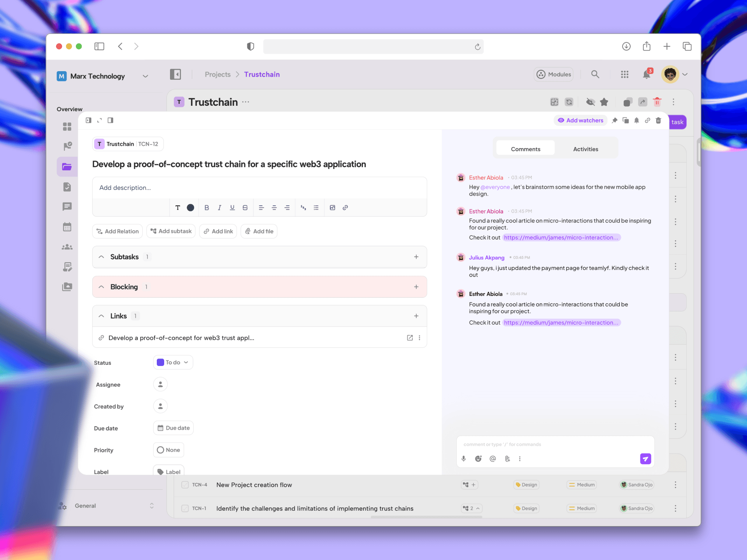The width and height of the screenshot is (747, 560).
Task: Toggle project visibility eye-slash icon
Action: click(591, 102)
